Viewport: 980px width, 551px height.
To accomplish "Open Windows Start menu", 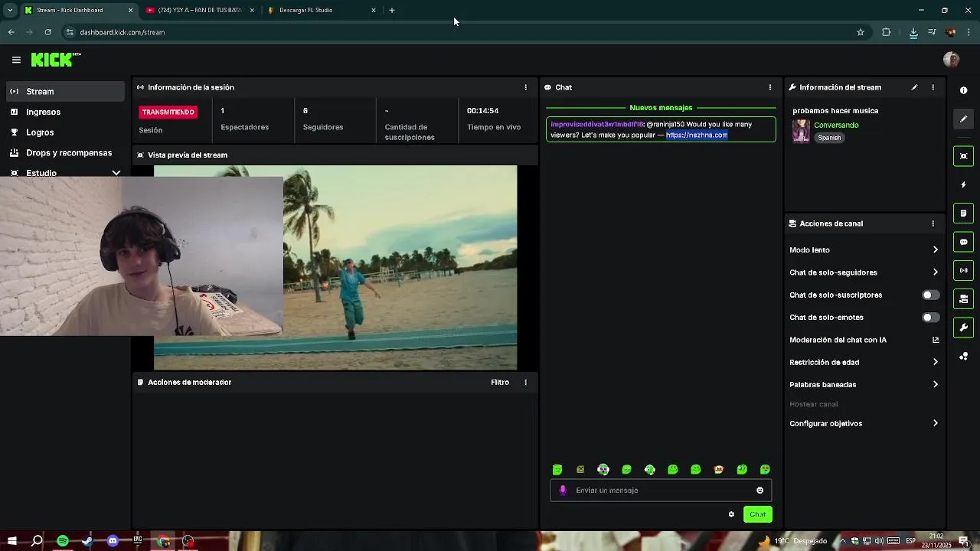I will 12,541.
